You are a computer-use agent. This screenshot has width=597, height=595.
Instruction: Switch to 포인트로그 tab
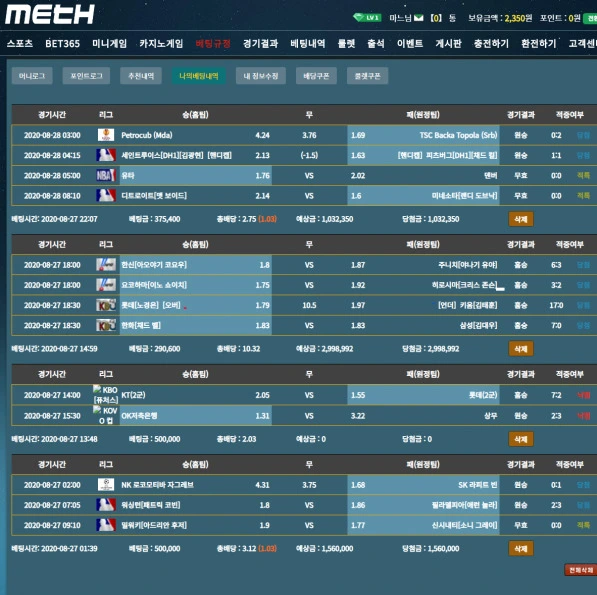86,76
